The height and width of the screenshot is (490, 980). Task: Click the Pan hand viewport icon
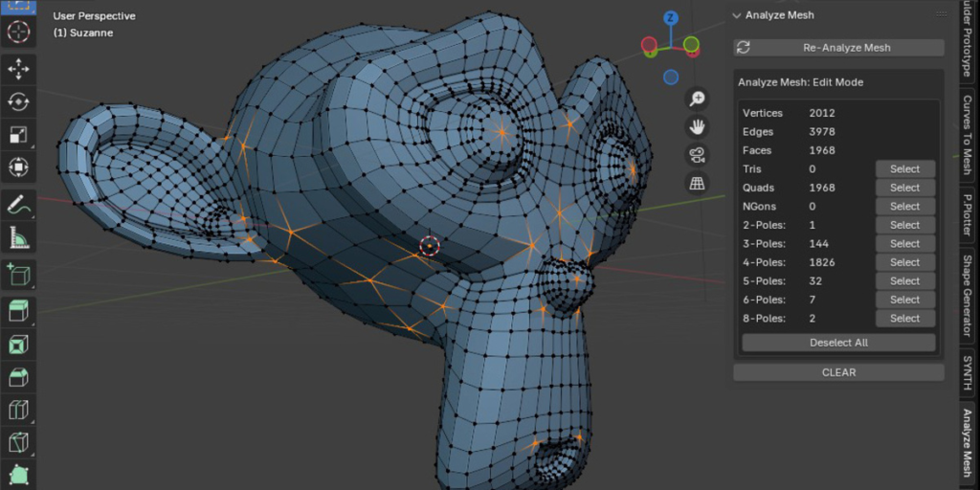coord(697,127)
